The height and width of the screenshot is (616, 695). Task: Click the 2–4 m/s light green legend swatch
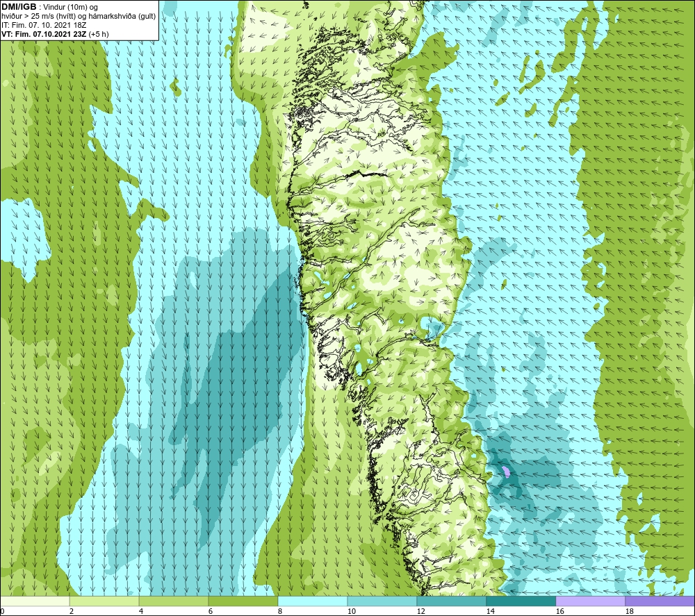[104, 601]
